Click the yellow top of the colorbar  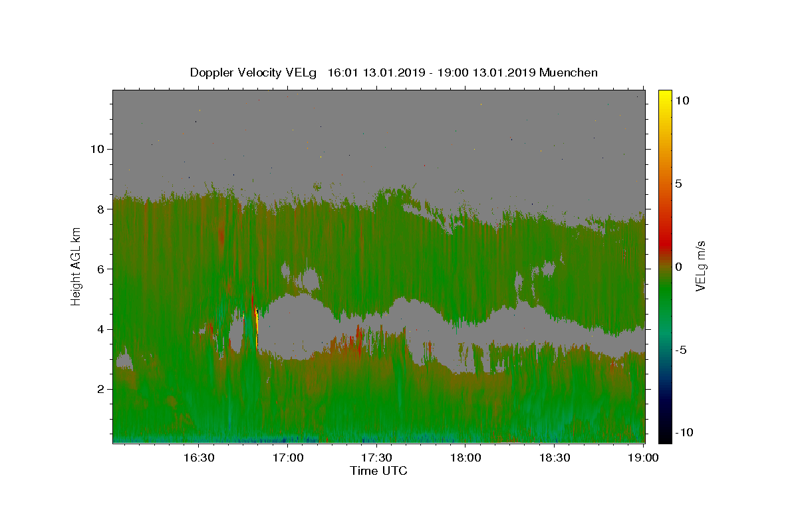click(x=665, y=96)
